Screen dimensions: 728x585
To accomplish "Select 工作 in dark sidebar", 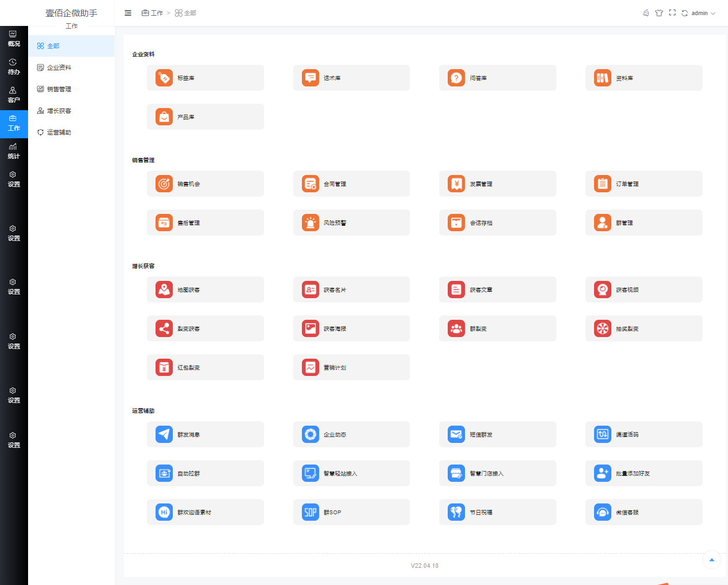I will point(14,124).
